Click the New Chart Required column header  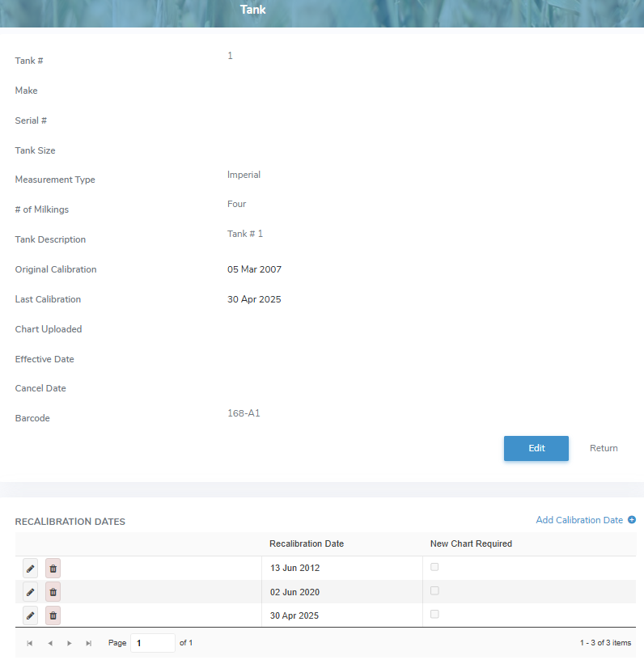pos(471,543)
